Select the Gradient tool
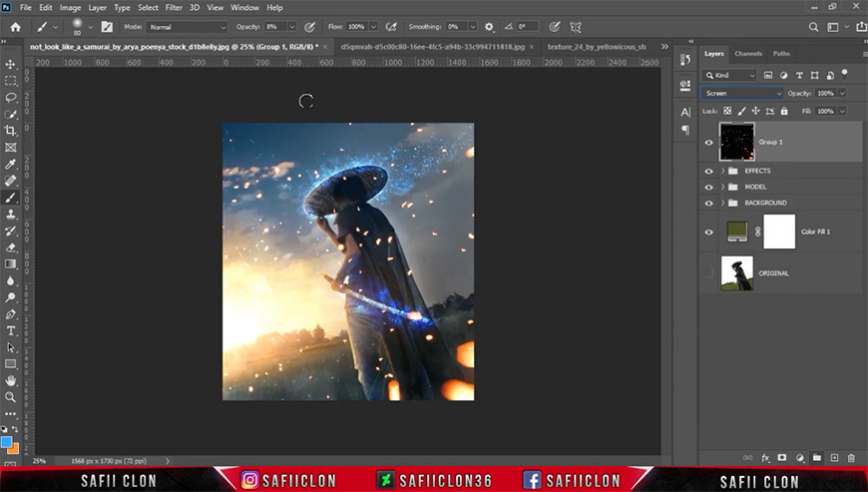 pyautogui.click(x=11, y=264)
